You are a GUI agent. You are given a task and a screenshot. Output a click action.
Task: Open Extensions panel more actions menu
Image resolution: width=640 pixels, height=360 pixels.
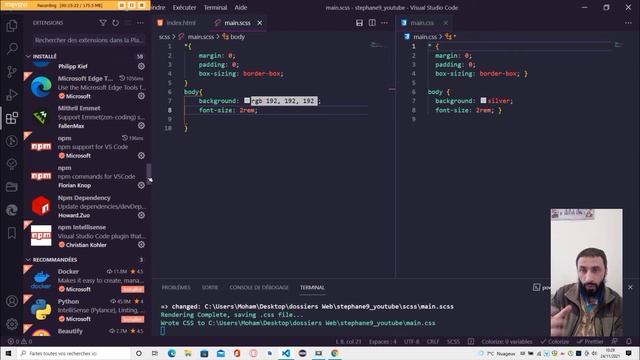tap(140, 23)
